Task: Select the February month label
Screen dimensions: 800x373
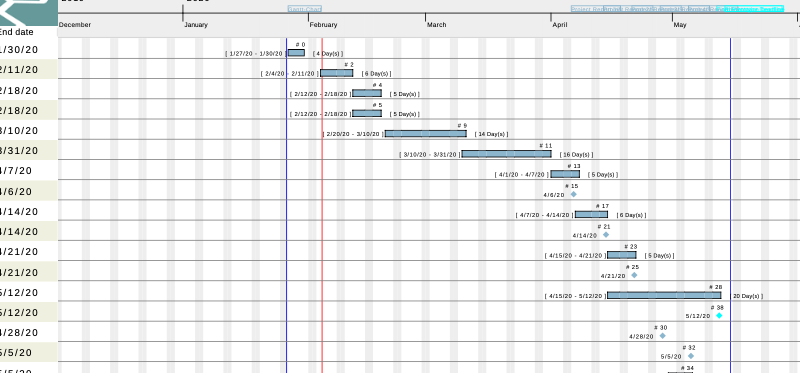Action: [x=323, y=24]
